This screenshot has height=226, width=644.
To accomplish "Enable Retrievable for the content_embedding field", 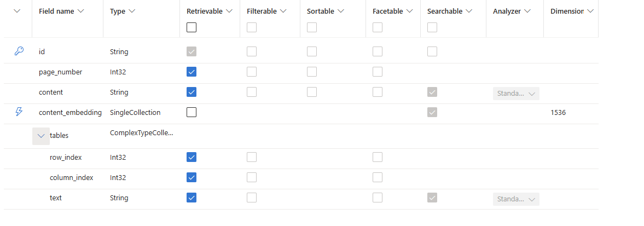I will (x=192, y=112).
